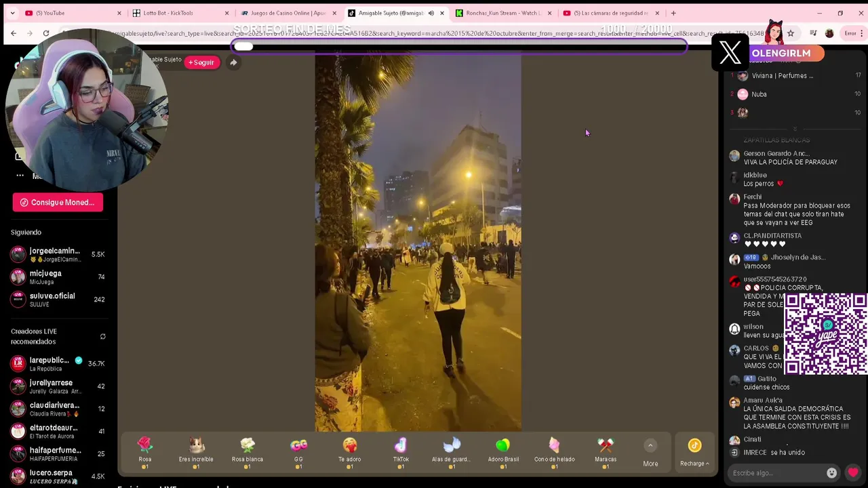Send a heart like in chat
868x488 pixels.
click(853, 472)
